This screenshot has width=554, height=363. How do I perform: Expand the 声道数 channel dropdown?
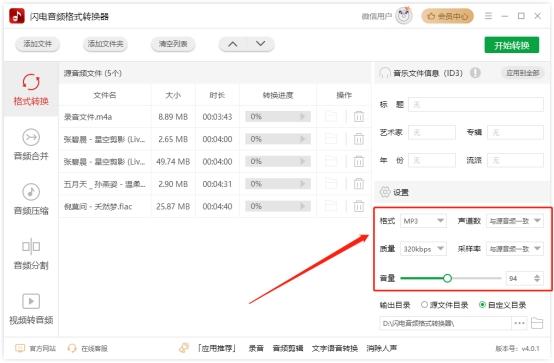(x=514, y=221)
